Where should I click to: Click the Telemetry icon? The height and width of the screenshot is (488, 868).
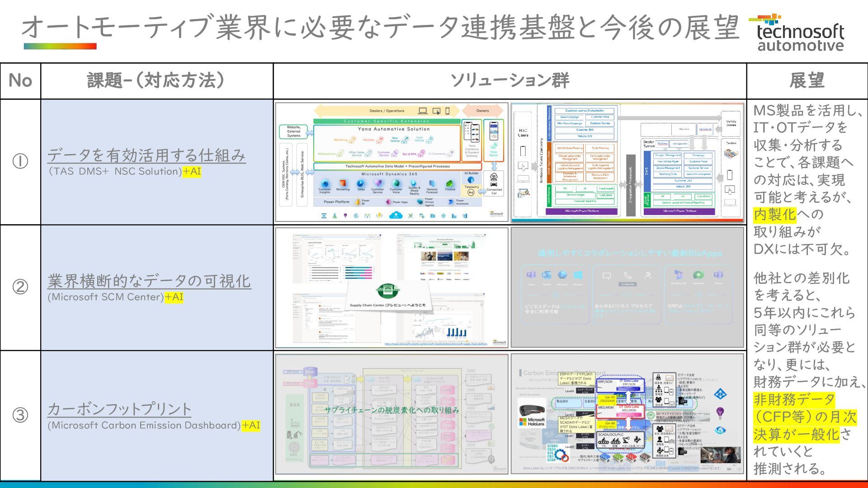tap(471, 192)
